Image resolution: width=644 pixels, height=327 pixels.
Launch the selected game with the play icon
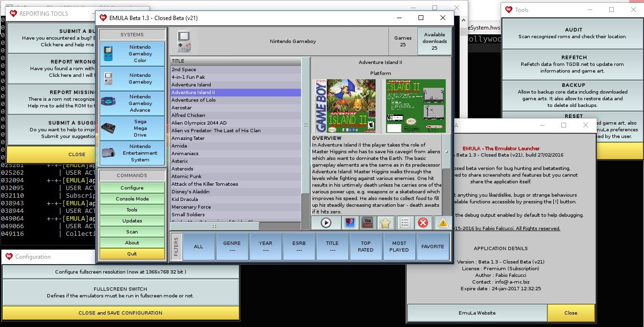point(326,222)
